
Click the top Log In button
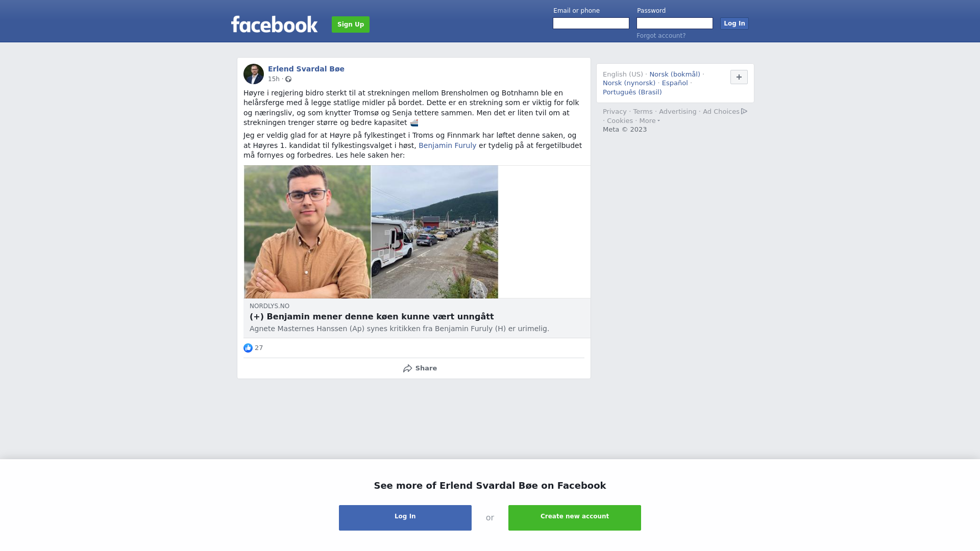(734, 23)
